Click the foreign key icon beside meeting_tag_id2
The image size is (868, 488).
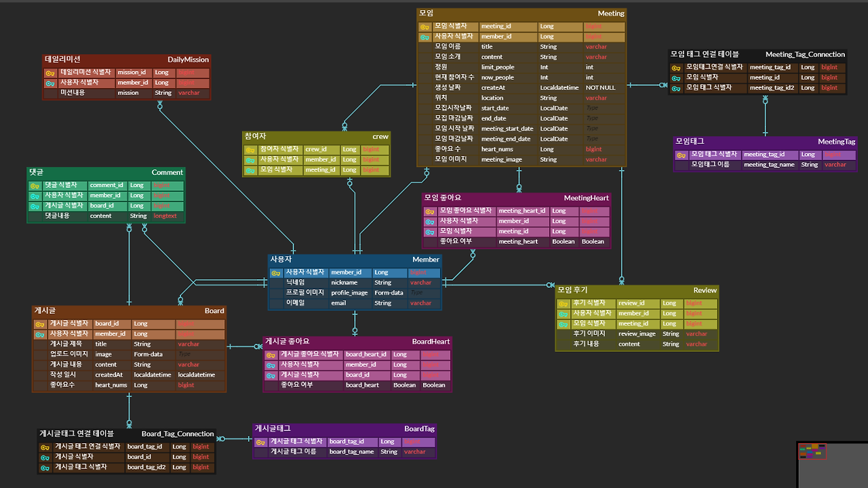[676, 88]
